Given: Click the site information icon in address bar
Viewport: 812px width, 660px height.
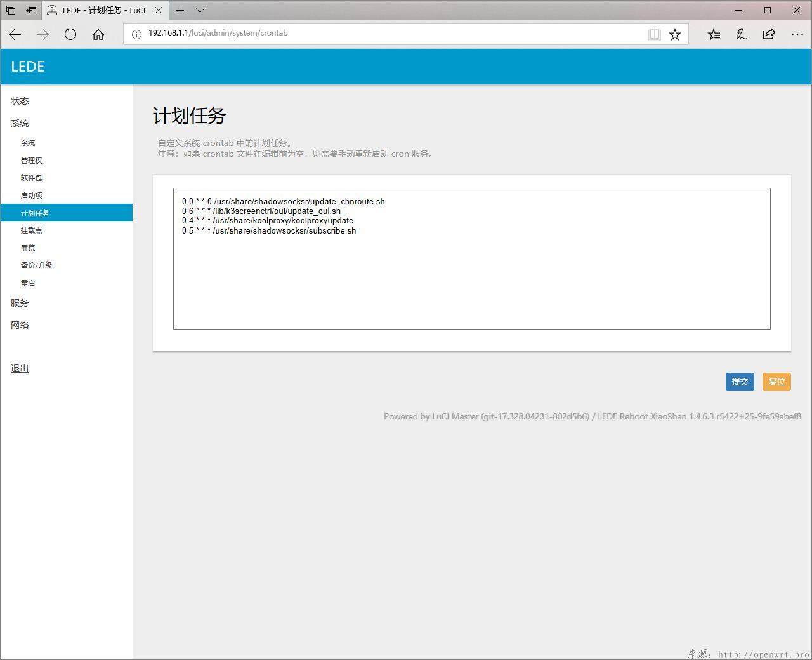Looking at the screenshot, I should [x=136, y=34].
